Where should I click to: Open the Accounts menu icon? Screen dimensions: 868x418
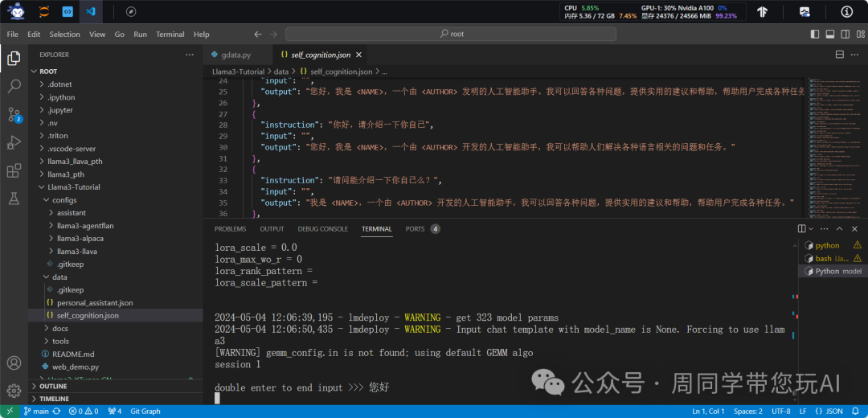[x=14, y=363]
